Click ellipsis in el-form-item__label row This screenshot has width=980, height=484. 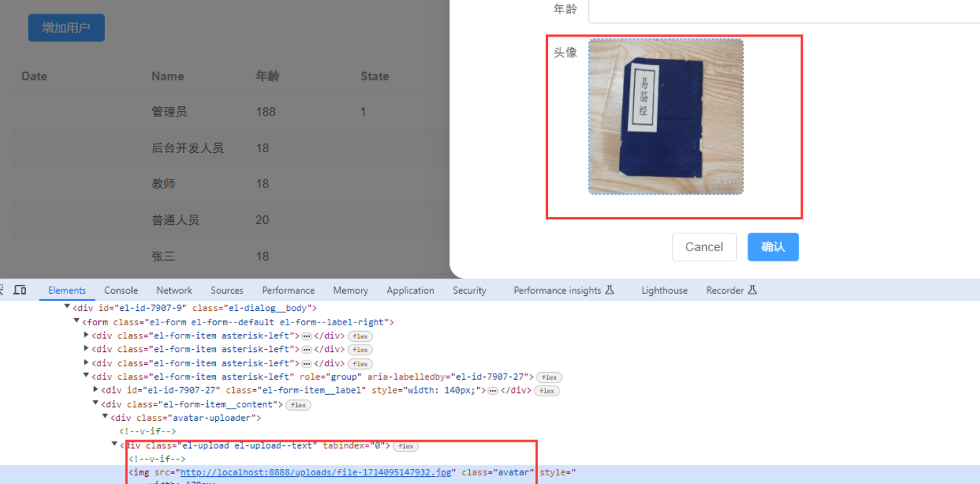pos(493,391)
